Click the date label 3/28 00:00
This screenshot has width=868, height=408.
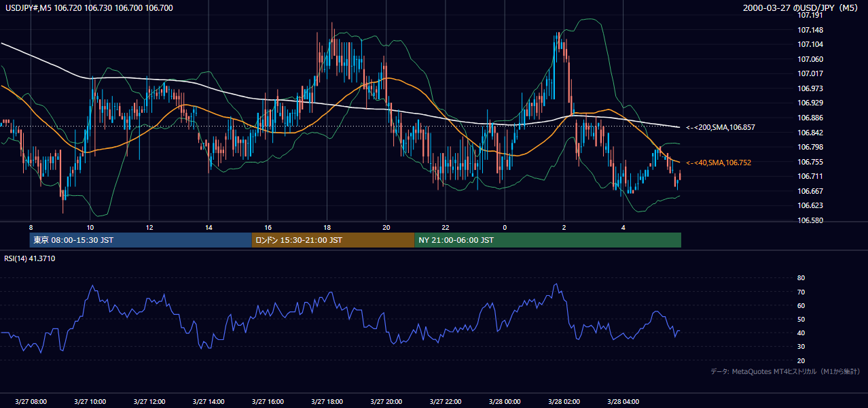click(505, 401)
